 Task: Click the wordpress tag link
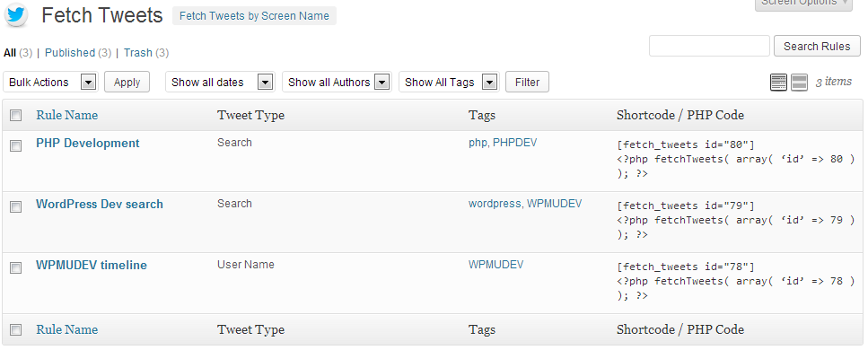(495, 204)
